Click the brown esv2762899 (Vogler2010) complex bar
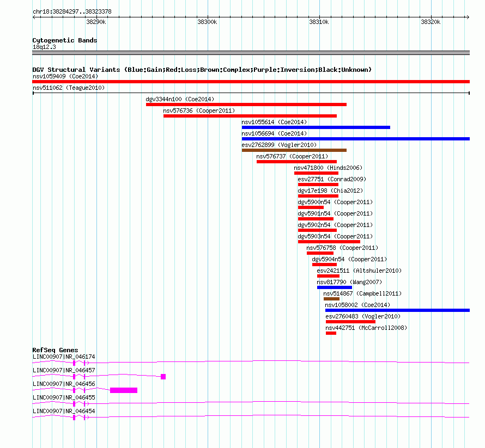 (294, 150)
